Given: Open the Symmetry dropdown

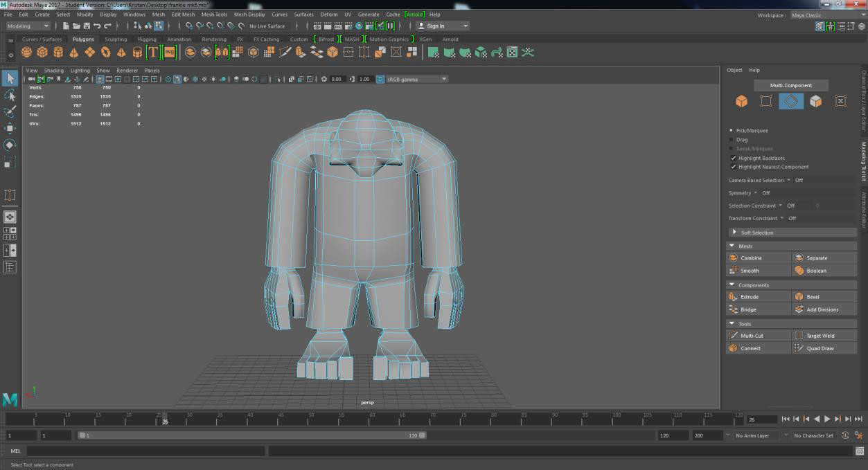Looking at the screenshot, I should [x=756, y=192].
